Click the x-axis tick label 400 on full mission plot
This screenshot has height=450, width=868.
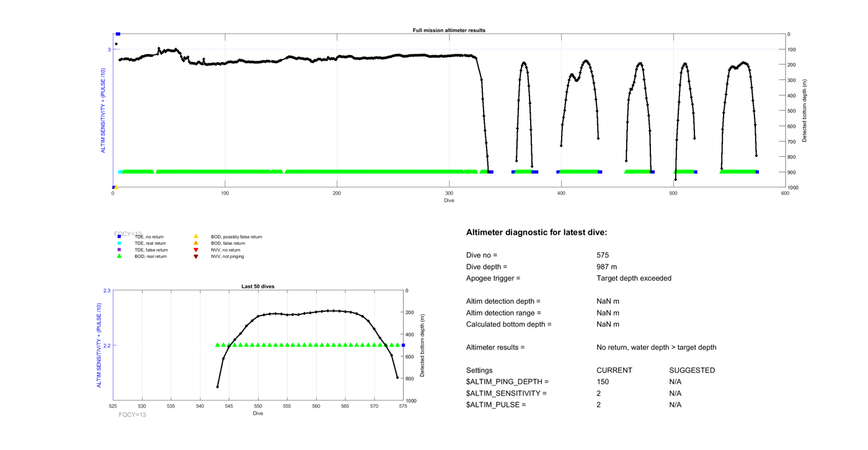pyautogui.click(x=561, y=193)
